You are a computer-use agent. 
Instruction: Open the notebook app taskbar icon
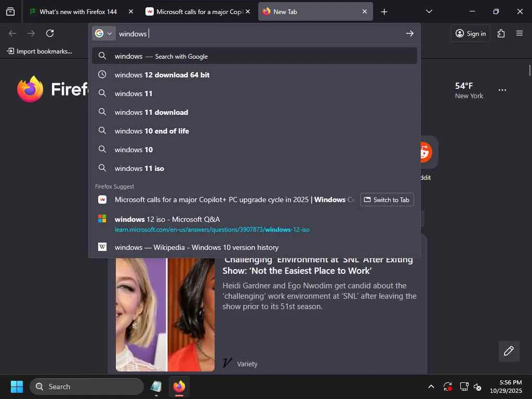[x=156, y=387]
